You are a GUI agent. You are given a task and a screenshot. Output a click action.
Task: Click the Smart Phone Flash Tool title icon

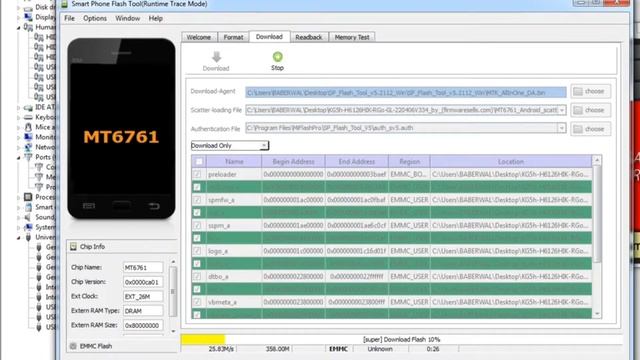click(x=64, y=4)
